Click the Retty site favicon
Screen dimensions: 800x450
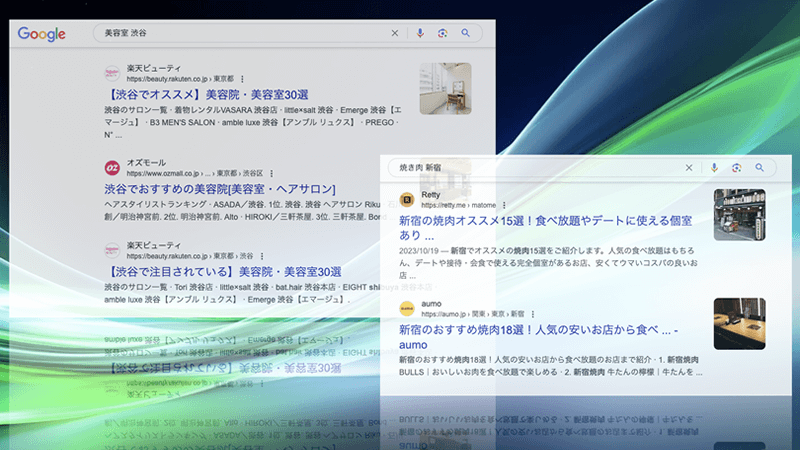[x=406, y=199]
